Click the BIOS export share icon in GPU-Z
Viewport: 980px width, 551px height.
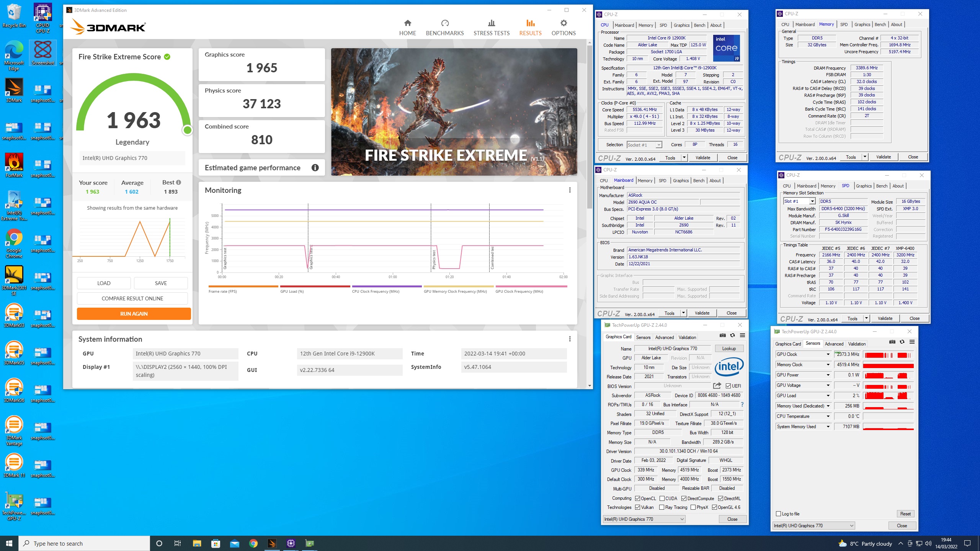[717, 386]
